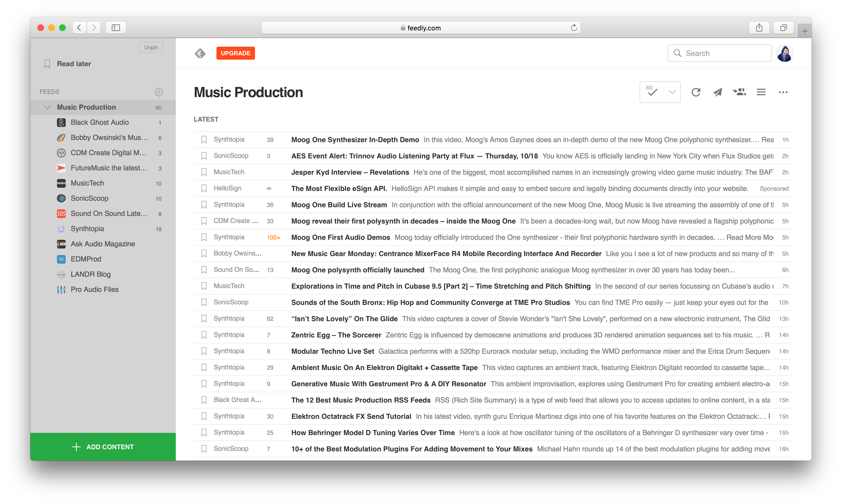The height and width of the screenshot is (504, 842).
Task: Bookmark Moog One Synthesizer In-Depth Demo article
Action: (204, 140)
